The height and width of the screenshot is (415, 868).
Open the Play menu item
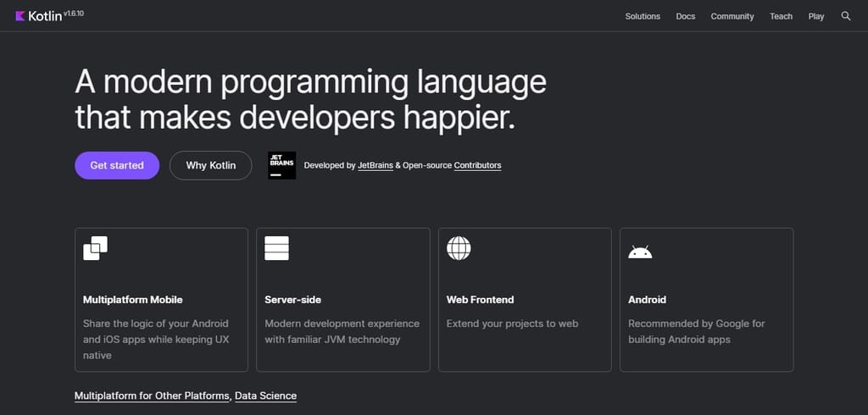coord(816,17)
